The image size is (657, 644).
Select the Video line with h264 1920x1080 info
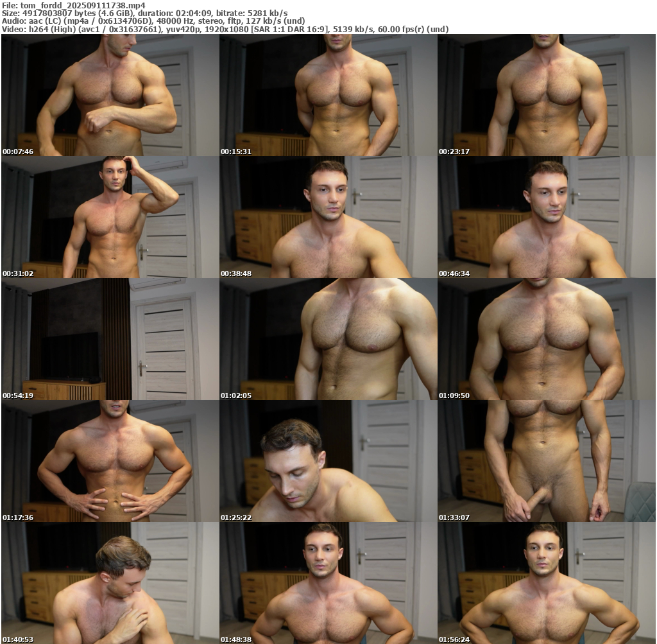[225, 30]
